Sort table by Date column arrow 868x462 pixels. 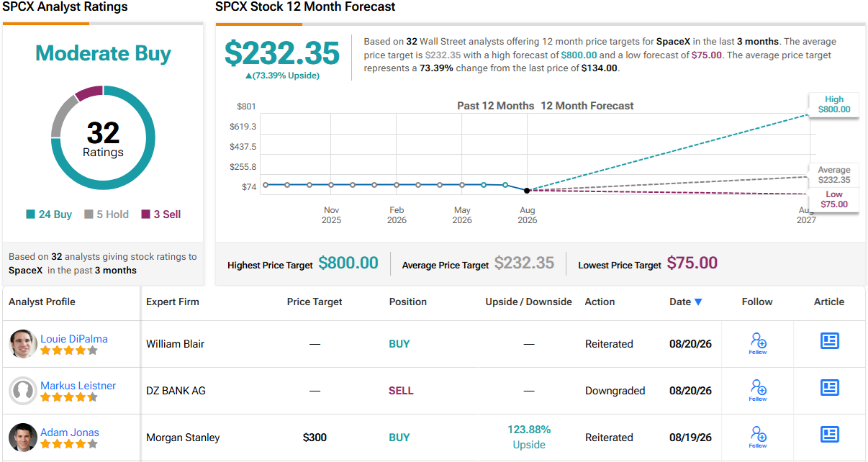(698, 302)
